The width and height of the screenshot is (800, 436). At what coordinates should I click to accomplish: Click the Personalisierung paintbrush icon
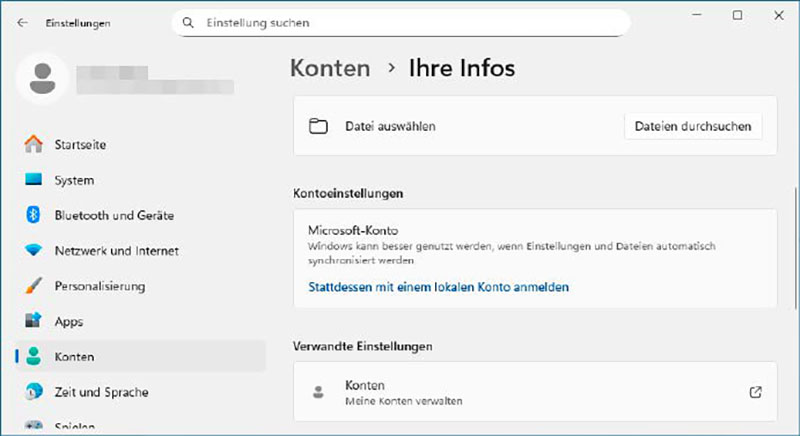tap(34, 286)
